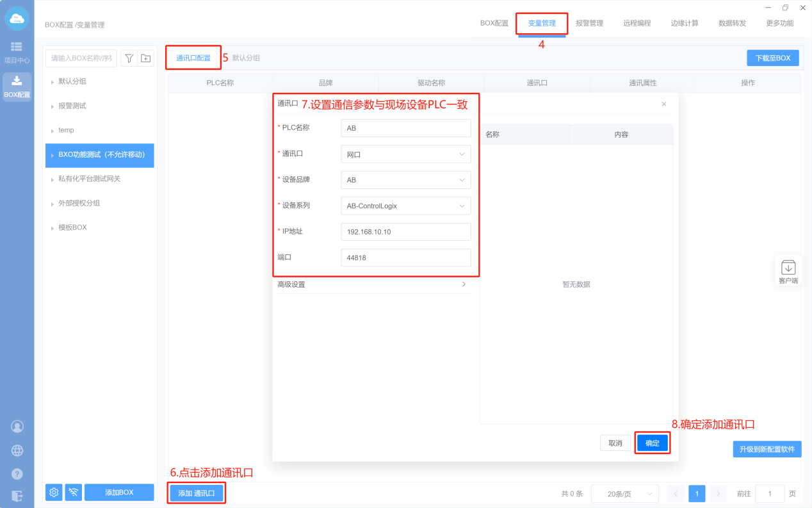This screenshot has width=812, height=508.
Task: Open the help question mark icon
Action: click(x=17, y=474)
